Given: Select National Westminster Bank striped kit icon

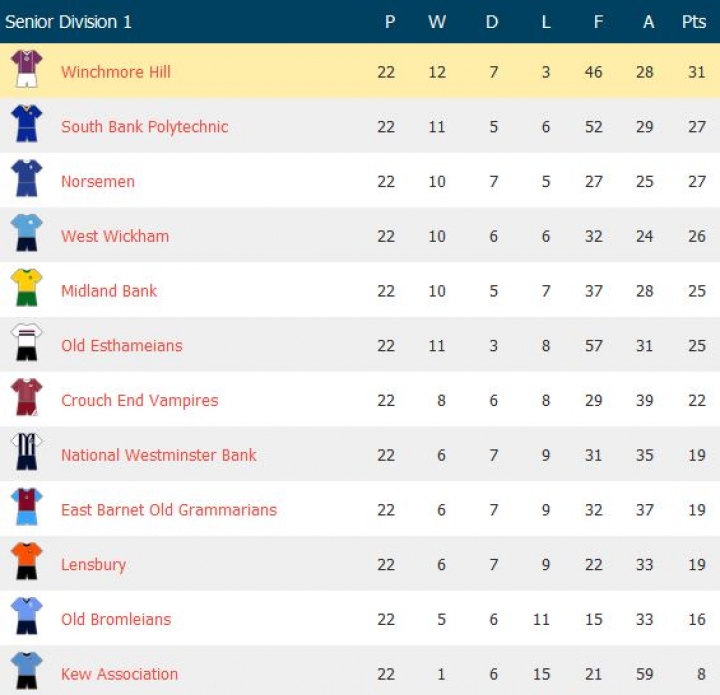Looking at the screenshot, I should (x=26, y=453).
